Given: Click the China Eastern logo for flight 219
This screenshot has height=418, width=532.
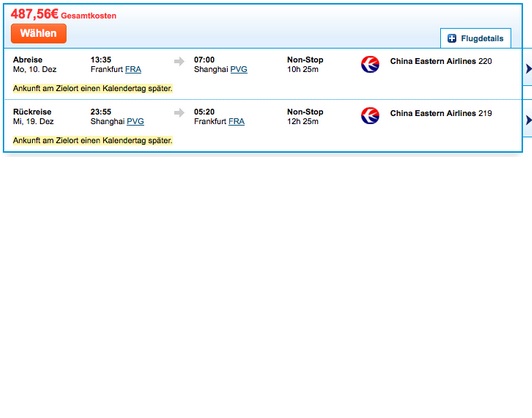Looking at the screenshot, I should [x=370, y=116].
